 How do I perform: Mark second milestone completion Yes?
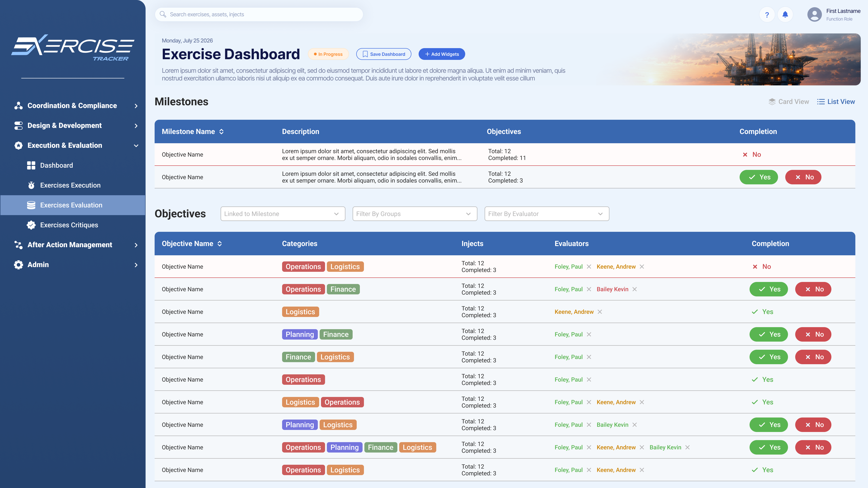[x=759, y=177]
